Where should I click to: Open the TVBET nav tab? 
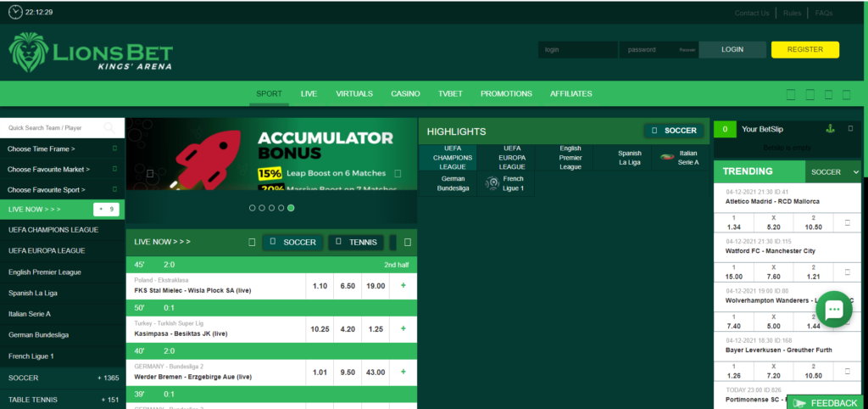(450, 93)
